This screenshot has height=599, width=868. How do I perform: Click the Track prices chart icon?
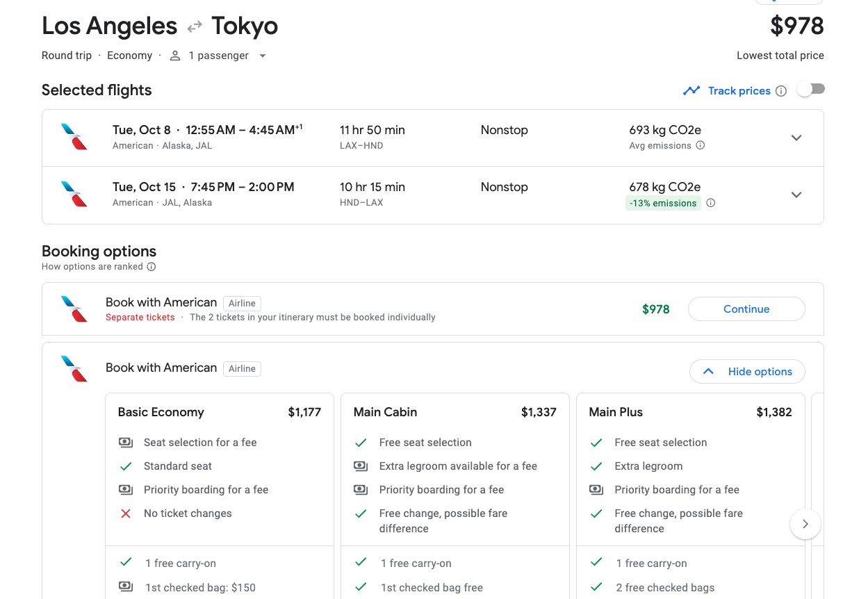[691, 90]
